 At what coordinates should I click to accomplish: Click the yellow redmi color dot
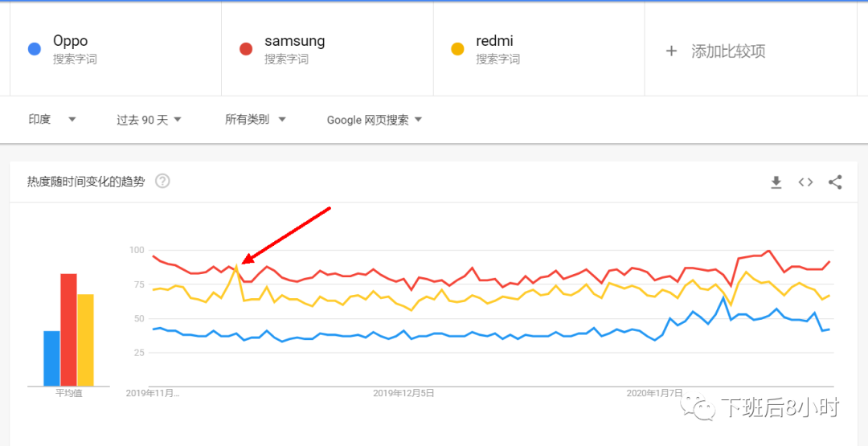(457, 49)
